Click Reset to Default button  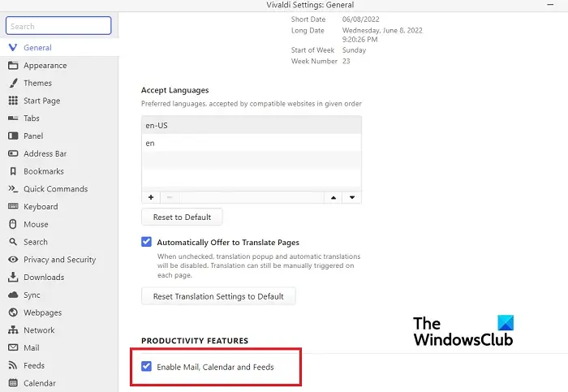coord(182,217)
